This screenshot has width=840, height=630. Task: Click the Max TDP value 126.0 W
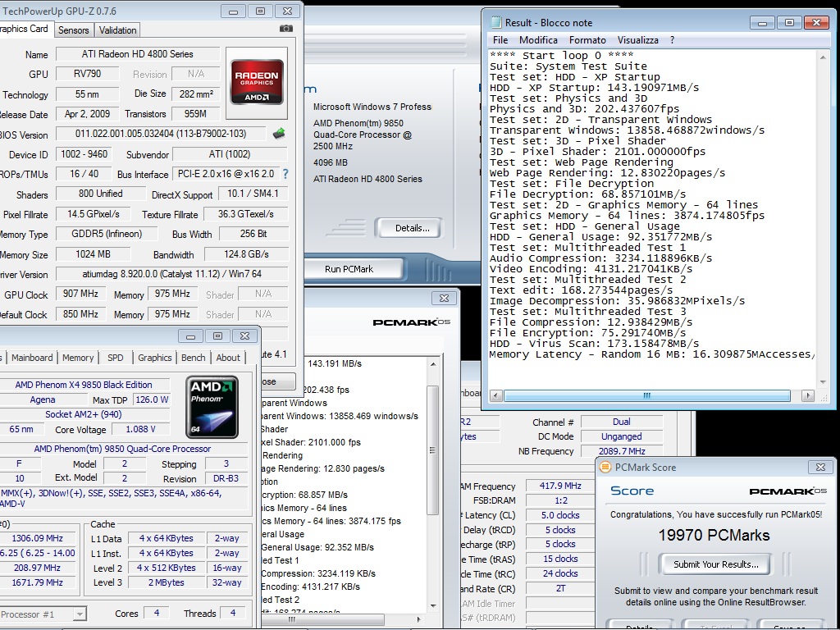pos(152,399)
